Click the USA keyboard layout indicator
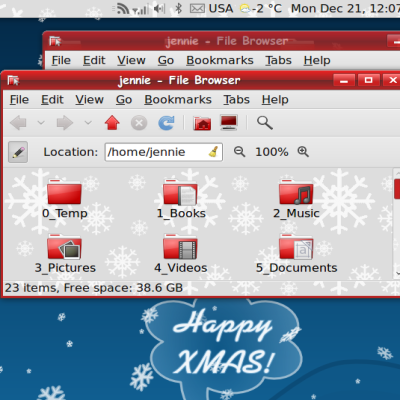 point(221,8)
